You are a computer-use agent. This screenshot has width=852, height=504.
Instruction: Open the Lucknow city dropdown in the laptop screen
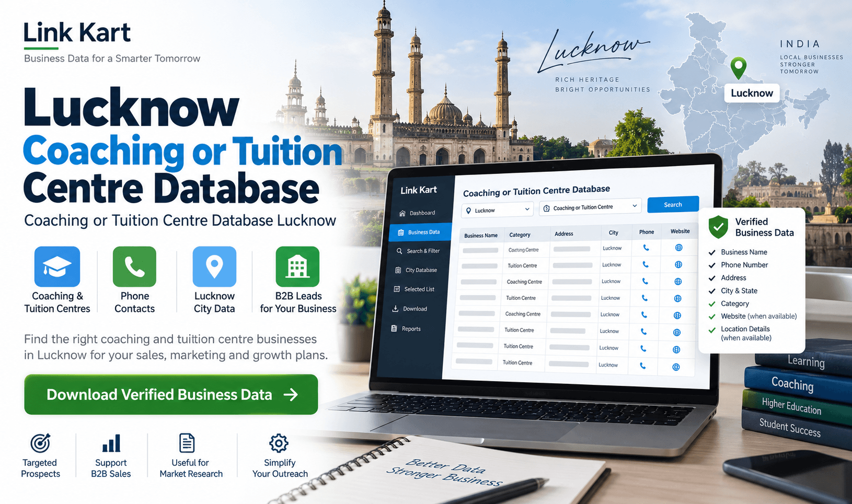point(498,210)
